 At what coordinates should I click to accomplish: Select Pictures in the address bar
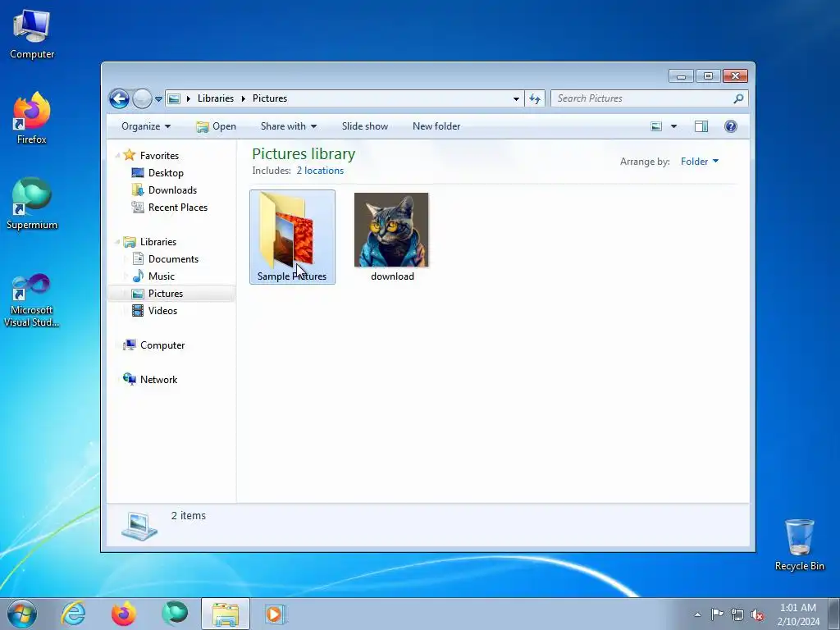pyautogui.click(x=269, y=98)
